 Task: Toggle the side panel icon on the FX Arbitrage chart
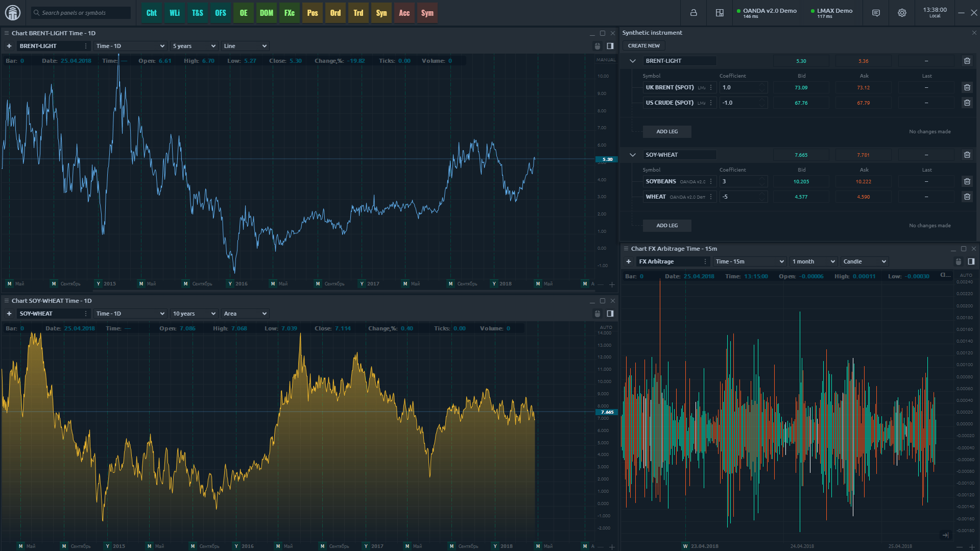(x=970, y=261)
